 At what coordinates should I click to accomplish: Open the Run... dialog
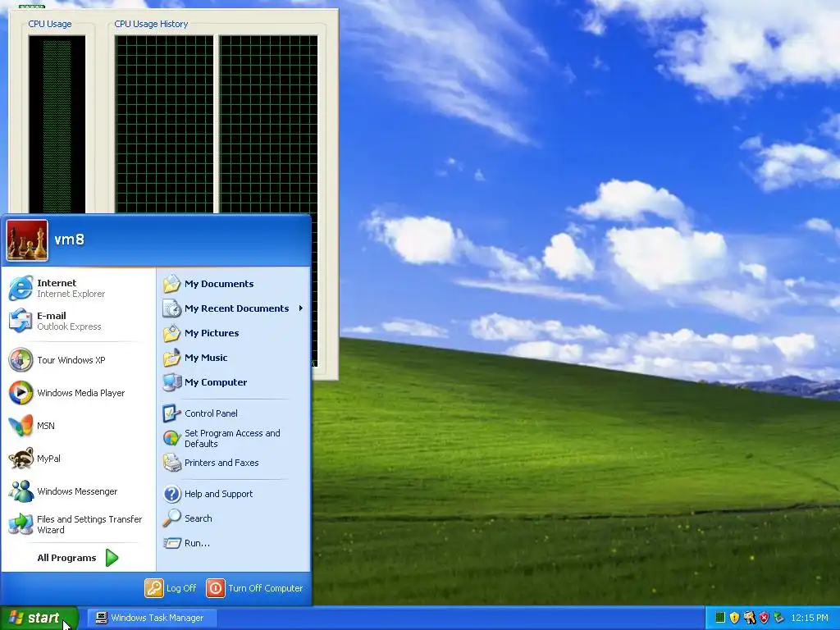click(x=234, y=543)
